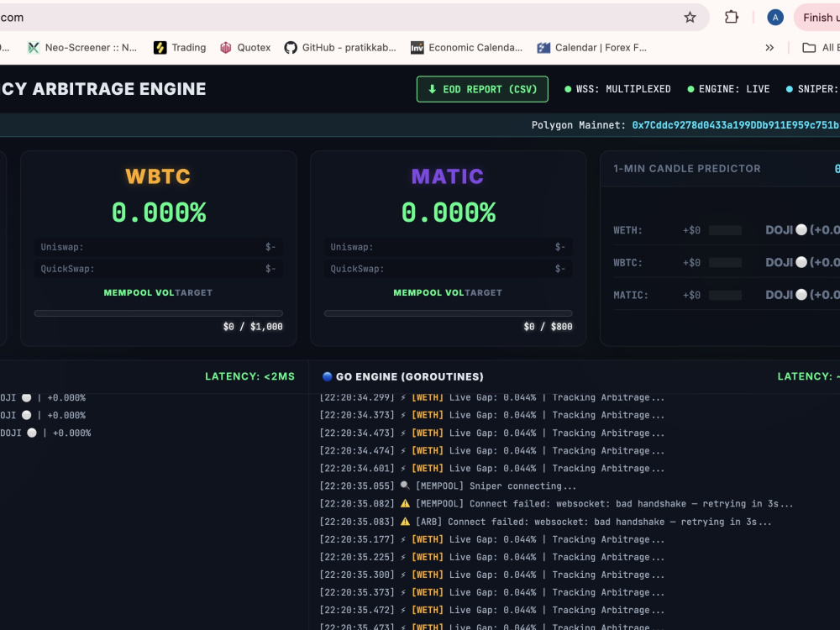The width and height of the screenshot is (840, 630).
Task: Click the Finish update button
Action: 817,17
